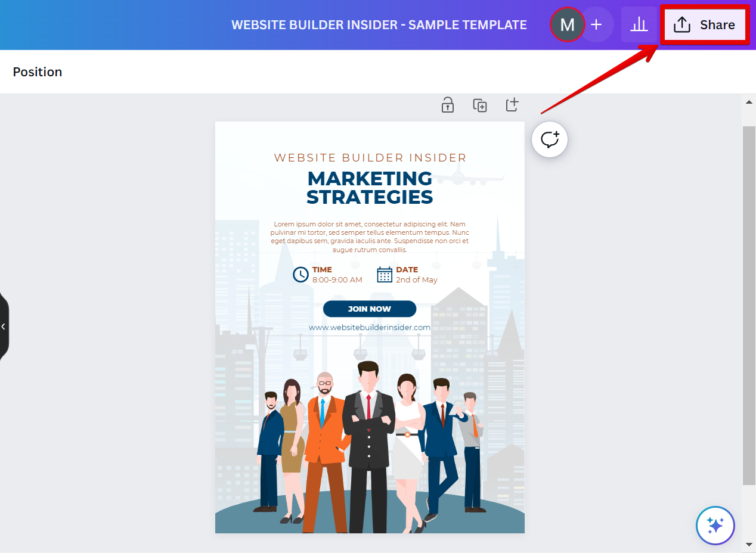Select the Lorem ipsum paragraph text
The height and width of the screenshot is (553, 756).
click(370, 237)
